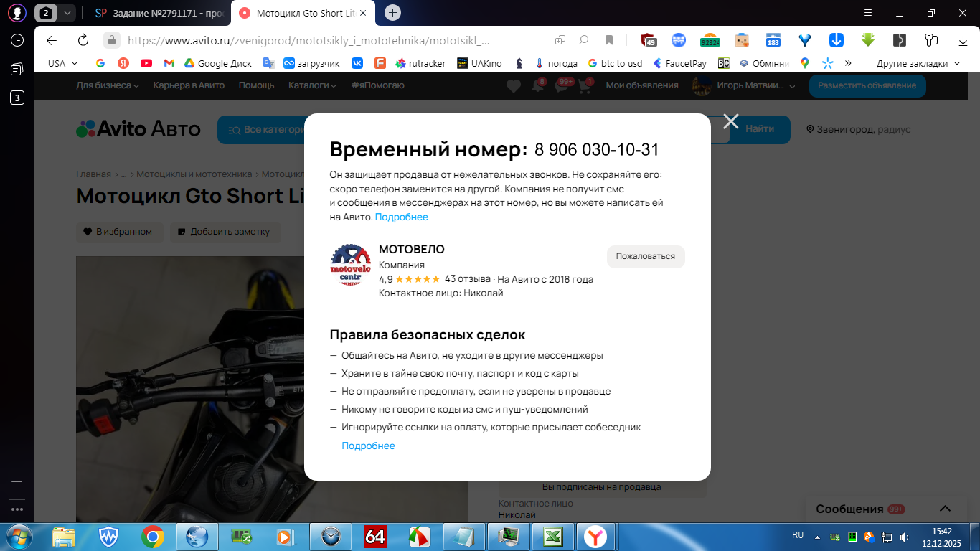Open the btc to usd bookmark

615,63
